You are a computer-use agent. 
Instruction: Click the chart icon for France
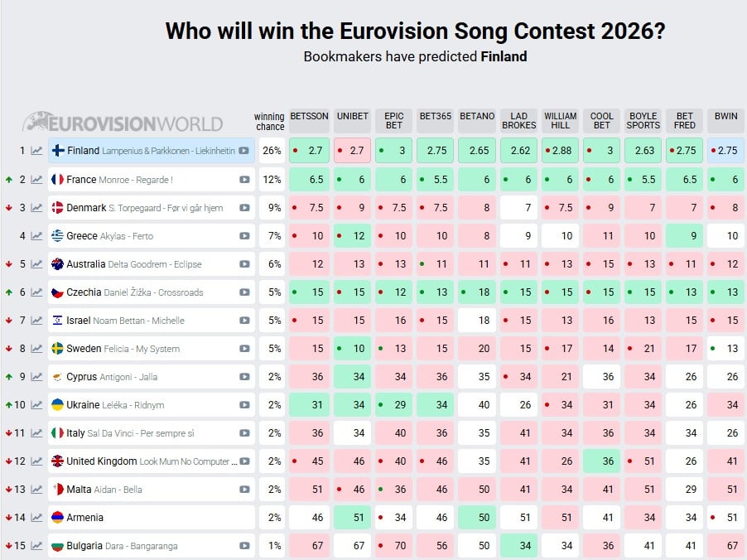click(36, 179)
